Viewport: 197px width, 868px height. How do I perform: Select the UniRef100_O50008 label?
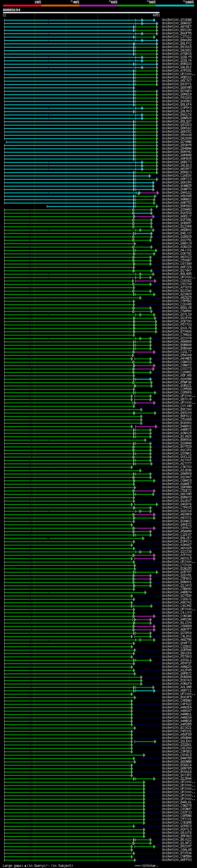click(176, 135)
